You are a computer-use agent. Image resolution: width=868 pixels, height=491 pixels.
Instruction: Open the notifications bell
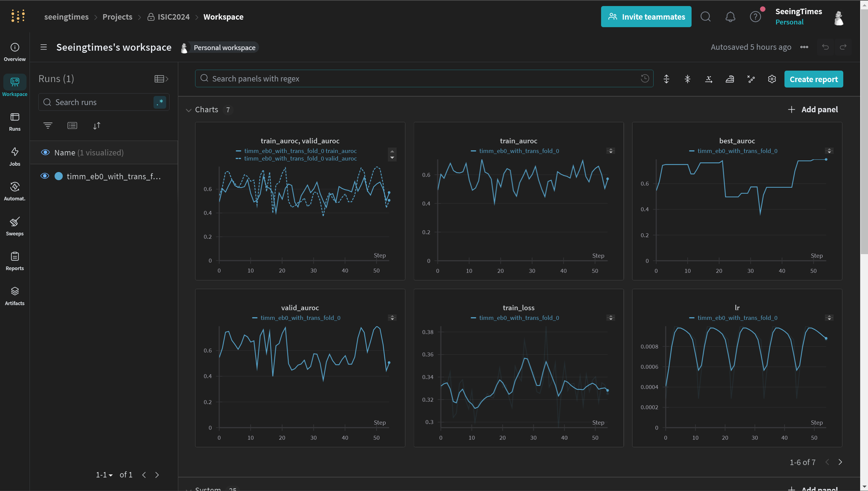point(730,17)
